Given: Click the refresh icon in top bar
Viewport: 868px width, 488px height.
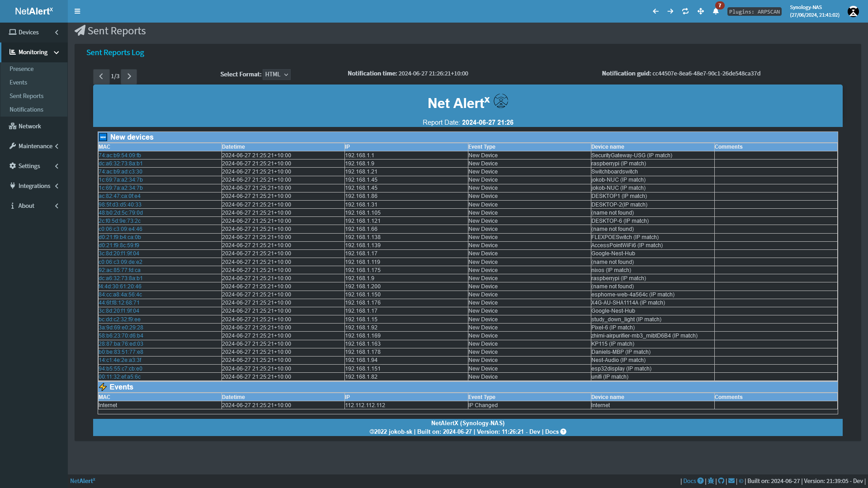Looking at the screenshot, I should (x=685, y=11).
